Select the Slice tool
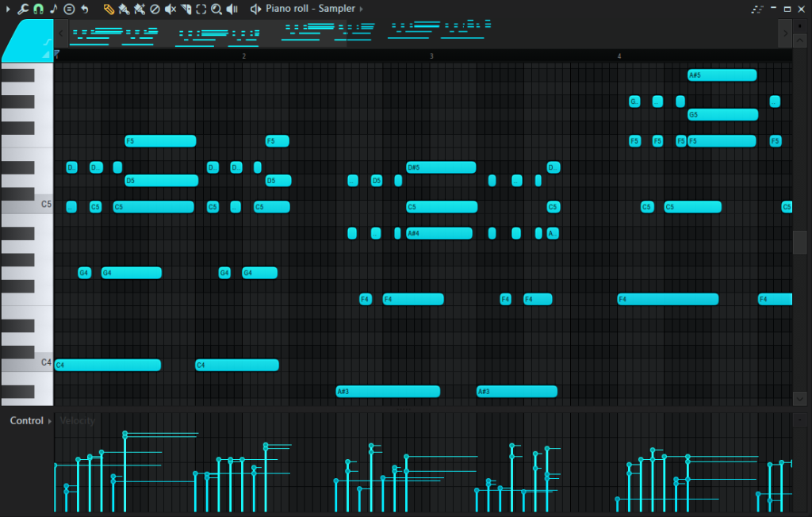 [x=186, y=9]
